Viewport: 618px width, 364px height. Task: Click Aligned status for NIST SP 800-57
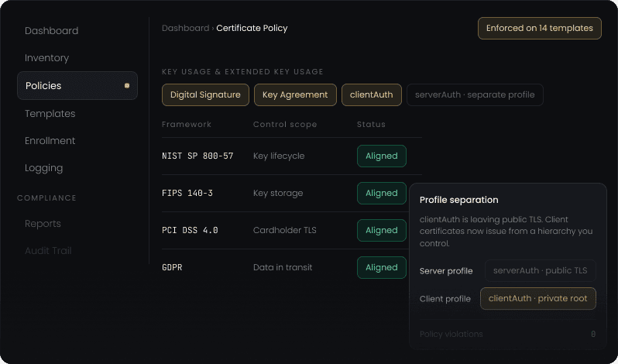pyautogui.click(x=382, y=156)
